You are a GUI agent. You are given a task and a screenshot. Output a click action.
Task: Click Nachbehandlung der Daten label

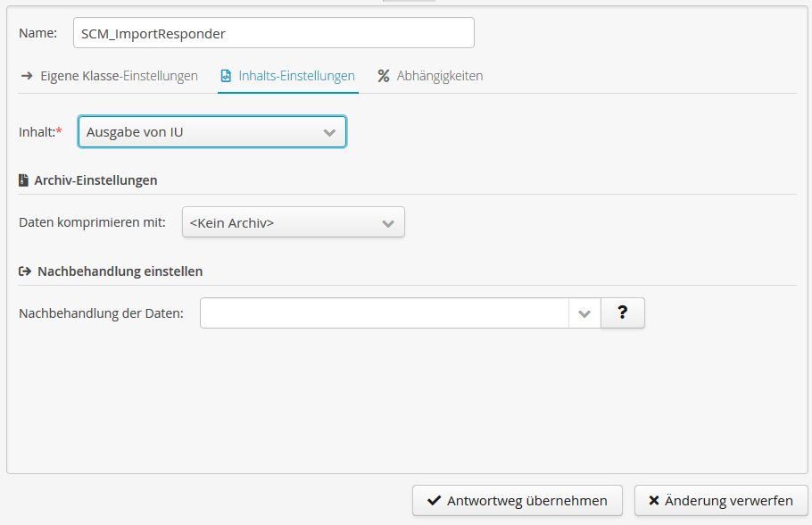point(101,313)
